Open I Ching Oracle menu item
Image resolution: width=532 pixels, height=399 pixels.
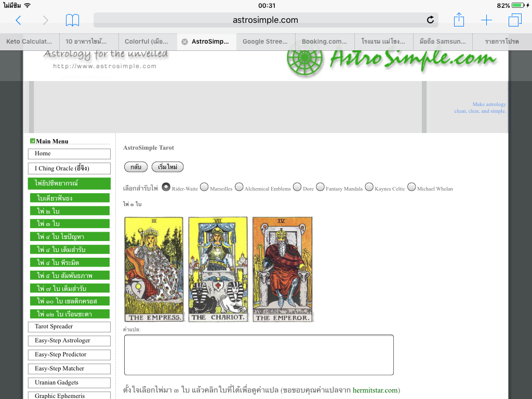coord(69,169)
